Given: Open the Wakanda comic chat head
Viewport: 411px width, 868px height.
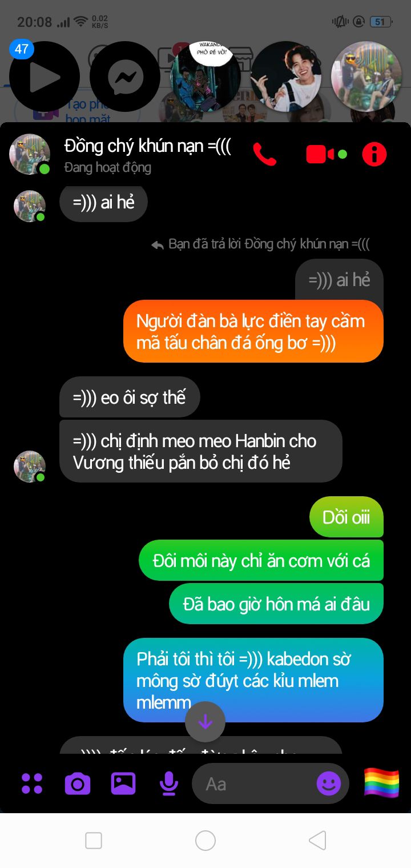Looking at the screenshot, I should (206, 77).
